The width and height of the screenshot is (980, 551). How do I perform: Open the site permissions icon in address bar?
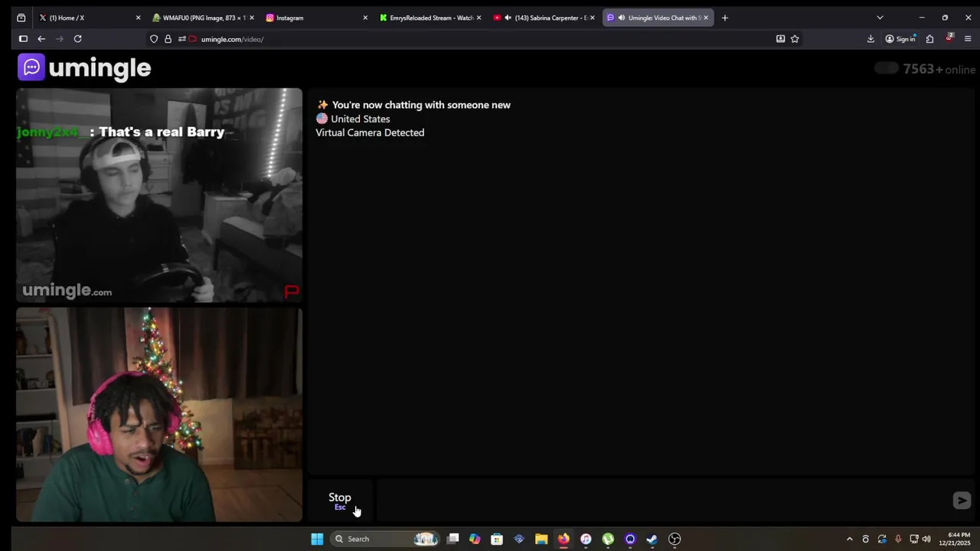tap(181, 39)
